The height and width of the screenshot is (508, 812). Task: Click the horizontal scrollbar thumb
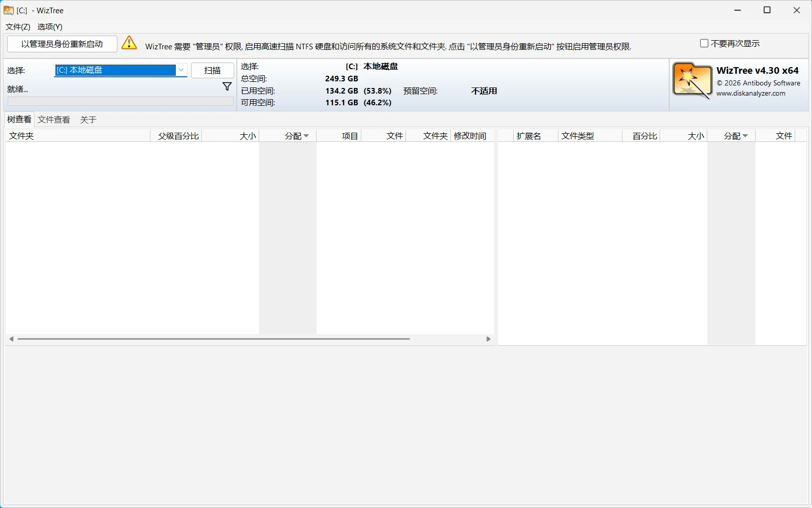pyautogui.click(x=213, y=339)
